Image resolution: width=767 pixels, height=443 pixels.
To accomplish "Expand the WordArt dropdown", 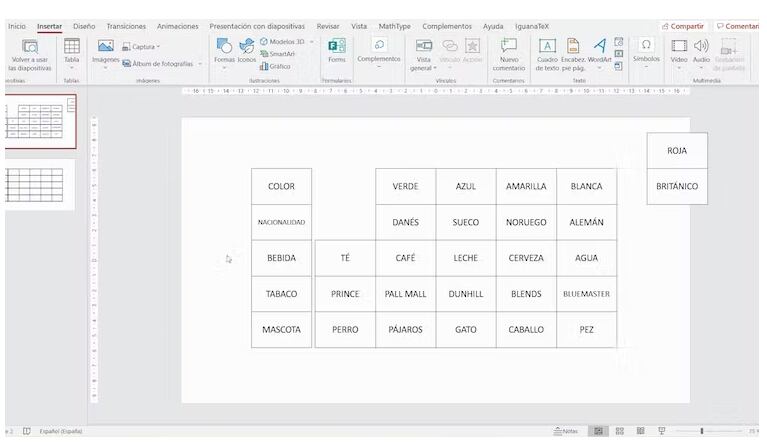I will click(x=599, y=68).
